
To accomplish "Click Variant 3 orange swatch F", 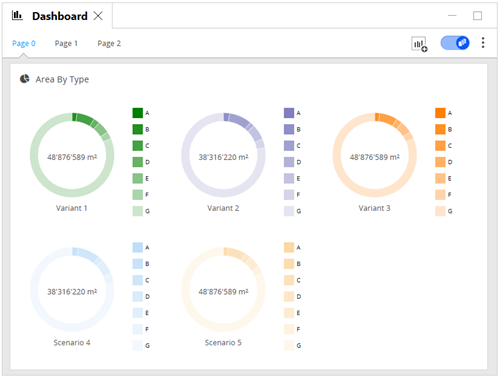I will [x=440, y=195].
